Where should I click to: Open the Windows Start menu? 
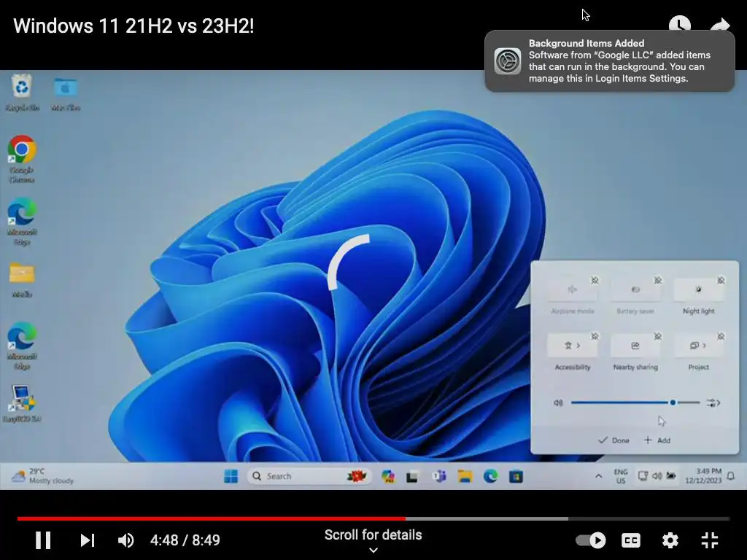click(231, 476)
